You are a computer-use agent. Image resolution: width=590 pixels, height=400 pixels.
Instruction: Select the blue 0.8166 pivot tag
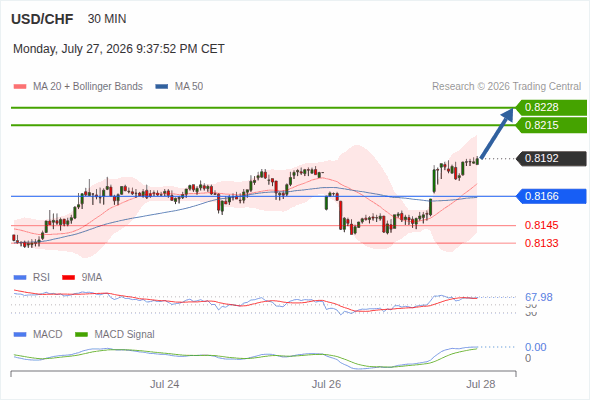click(551, 196)
